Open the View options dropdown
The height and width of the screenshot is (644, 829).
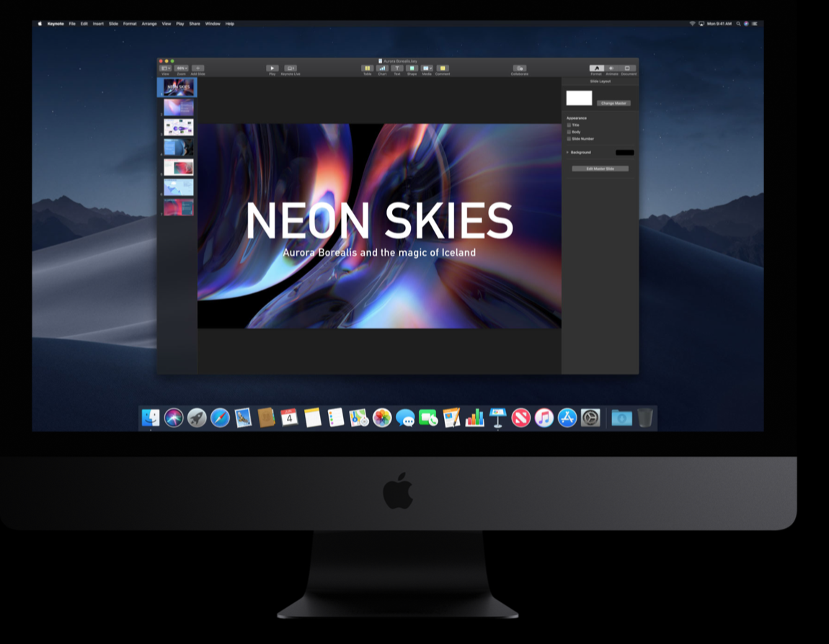tap(166, 68)
